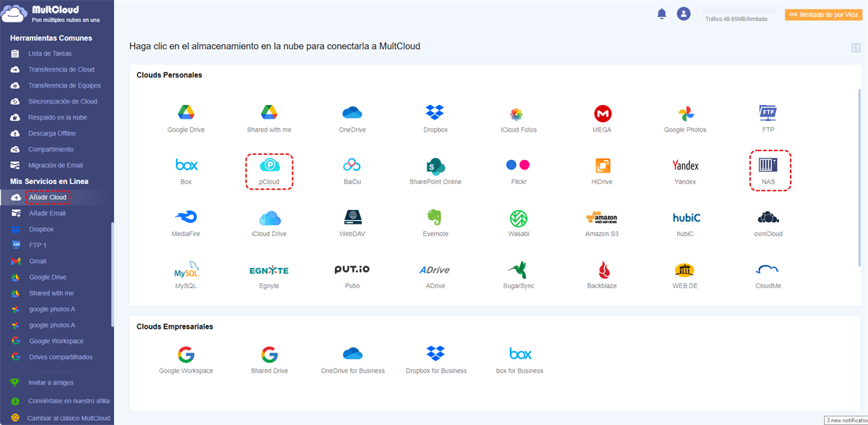Choose the WebDAV service icon
This screenshot has height=425, width=868.
click(352, 217)
